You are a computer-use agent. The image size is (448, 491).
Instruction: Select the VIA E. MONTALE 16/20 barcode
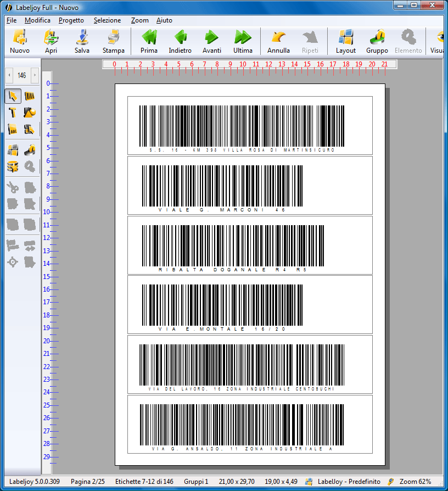[222, 308]
